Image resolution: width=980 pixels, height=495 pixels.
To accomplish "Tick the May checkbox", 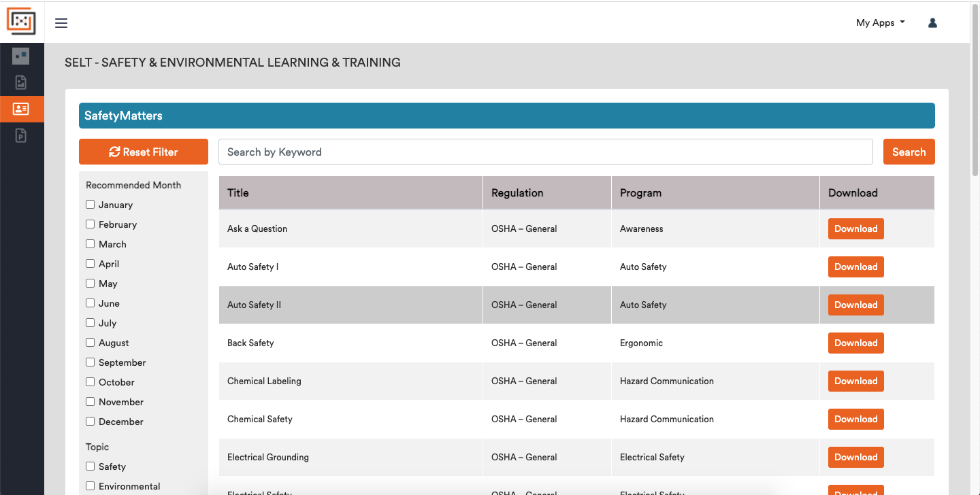I will (x=90, y=284).
